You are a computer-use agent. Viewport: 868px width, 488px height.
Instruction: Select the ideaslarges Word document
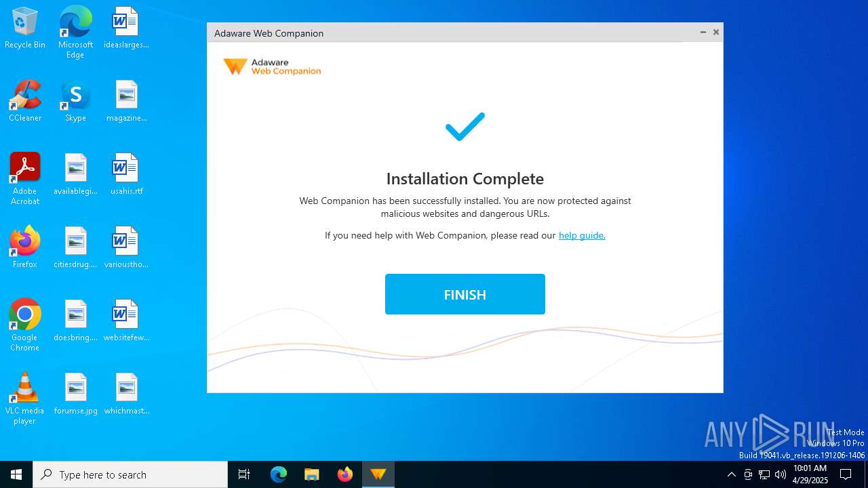coord(126,28)
